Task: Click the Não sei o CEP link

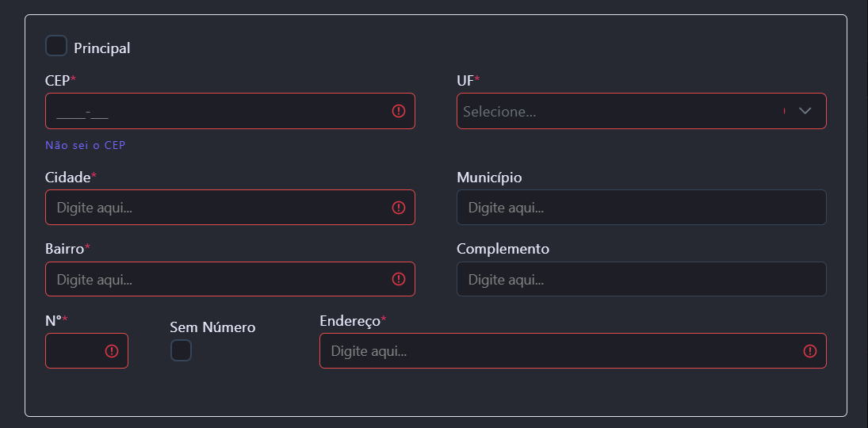Action: click(x=86, y=145)
